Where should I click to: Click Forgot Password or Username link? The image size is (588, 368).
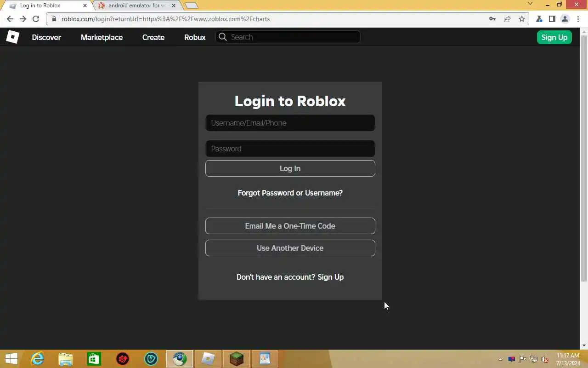(x=290, y=193)
